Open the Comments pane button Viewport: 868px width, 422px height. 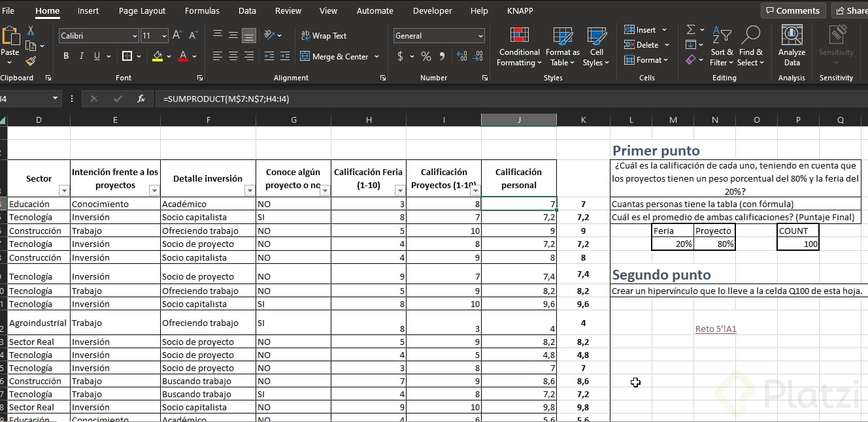(x=792, y=11)
